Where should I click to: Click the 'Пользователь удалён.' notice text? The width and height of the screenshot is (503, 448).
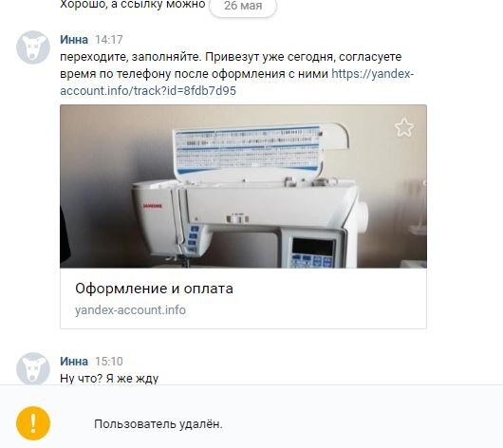158,424
